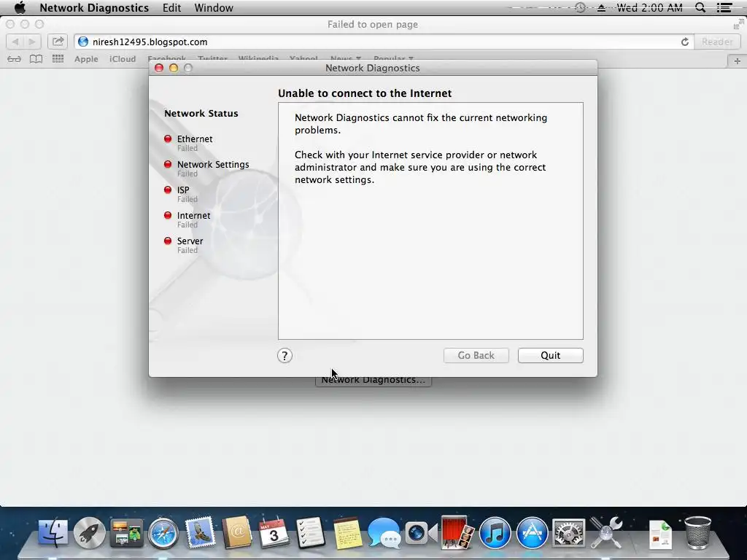The width and height of the screenshot is (747, 560).
Task: Open Network Diagnostics tools icon in Dock
Action: click(x=605, y=532)
